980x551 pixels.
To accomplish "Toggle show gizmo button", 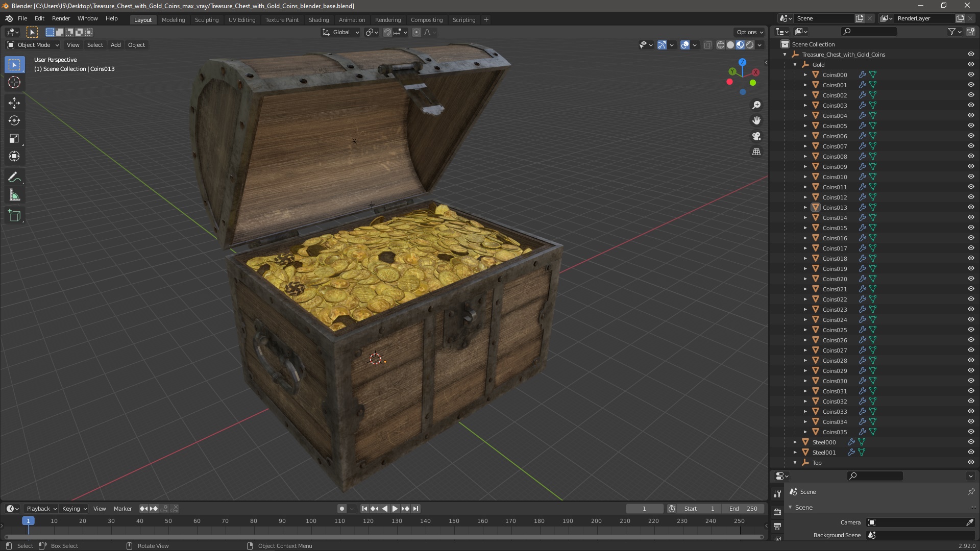I will click(661, 45).
